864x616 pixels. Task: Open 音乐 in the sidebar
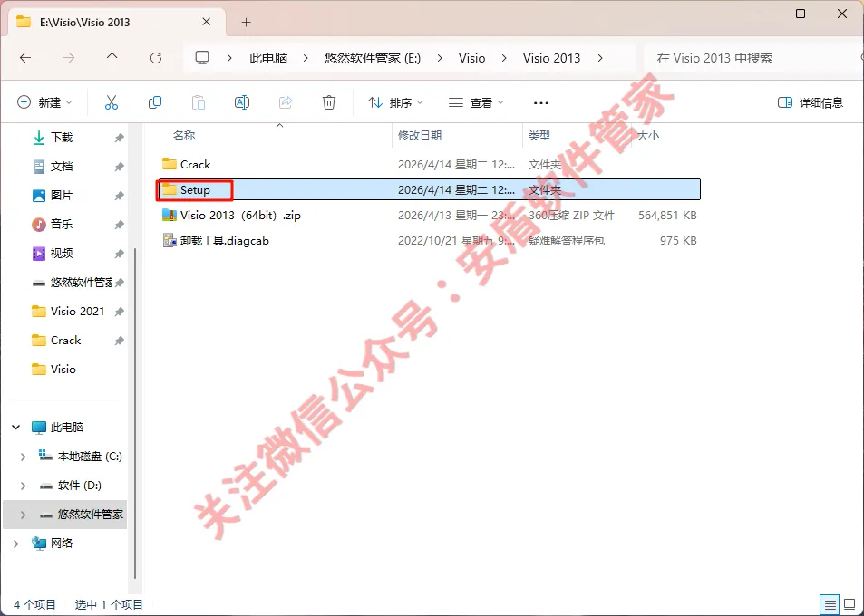pyautogui.click(x=62, y=224)
